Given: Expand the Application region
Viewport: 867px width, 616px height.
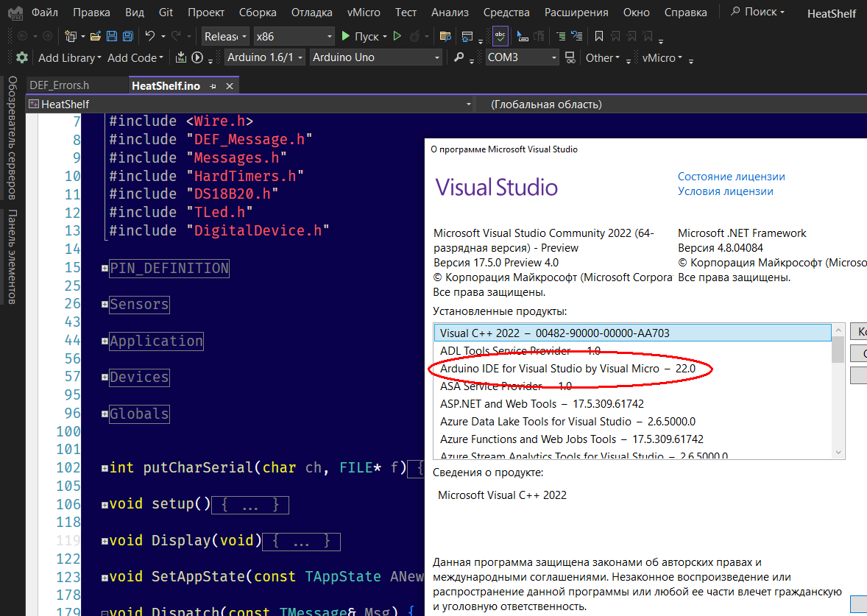Looking at the screenshot, I should click(105, 341).
